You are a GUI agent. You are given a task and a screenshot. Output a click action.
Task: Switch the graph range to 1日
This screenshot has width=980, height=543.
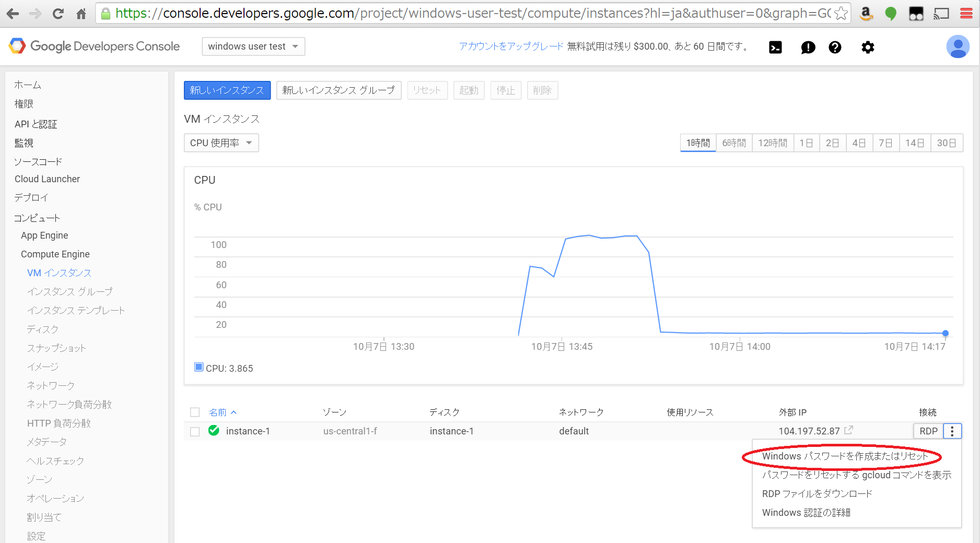pos(806,143)
